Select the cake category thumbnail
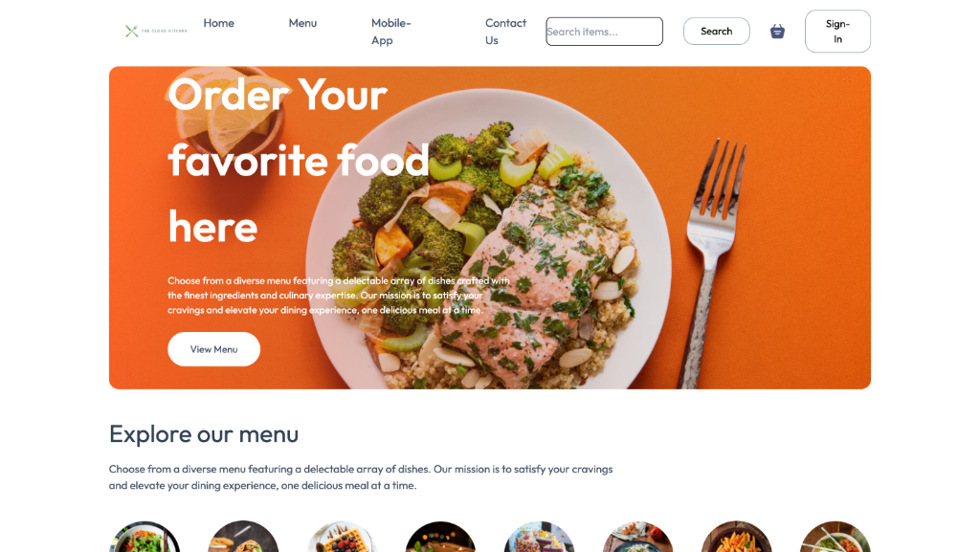 click(540, 537)
